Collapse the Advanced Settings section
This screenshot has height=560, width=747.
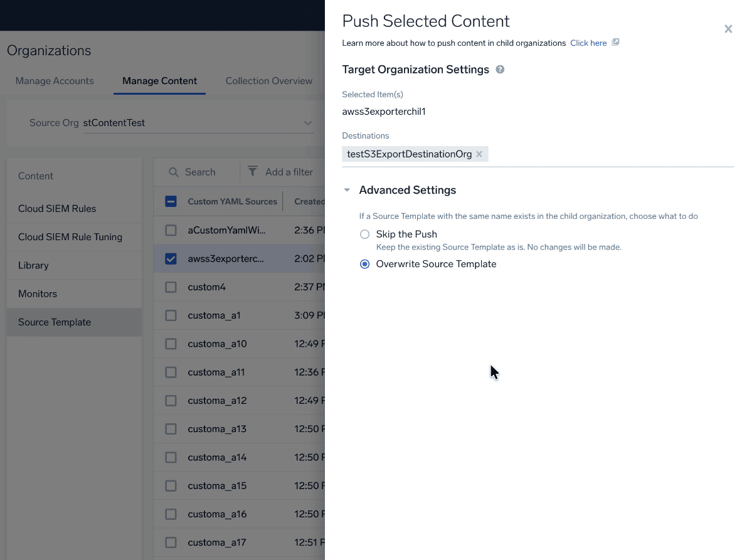[x=347, y=190]
